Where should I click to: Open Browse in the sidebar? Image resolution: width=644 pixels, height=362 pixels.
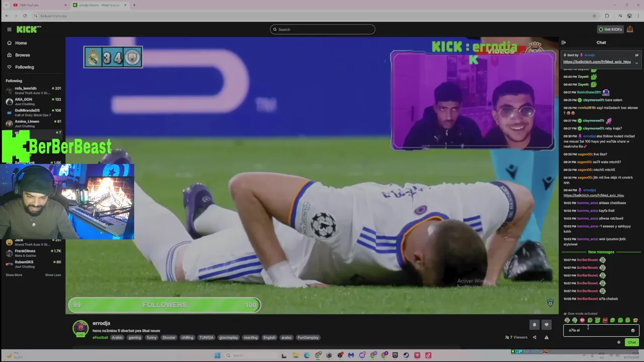(22, 55)
